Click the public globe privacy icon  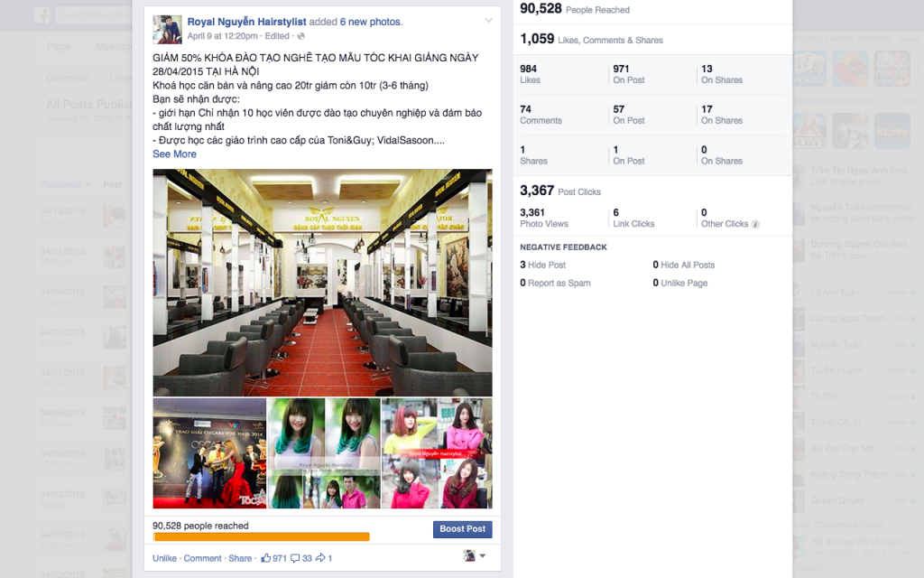301,36
